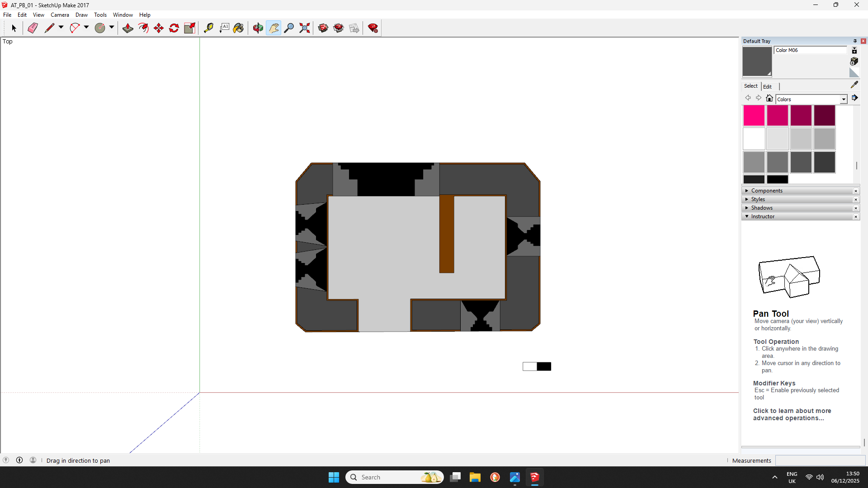Select the Eraser tool

33,28
